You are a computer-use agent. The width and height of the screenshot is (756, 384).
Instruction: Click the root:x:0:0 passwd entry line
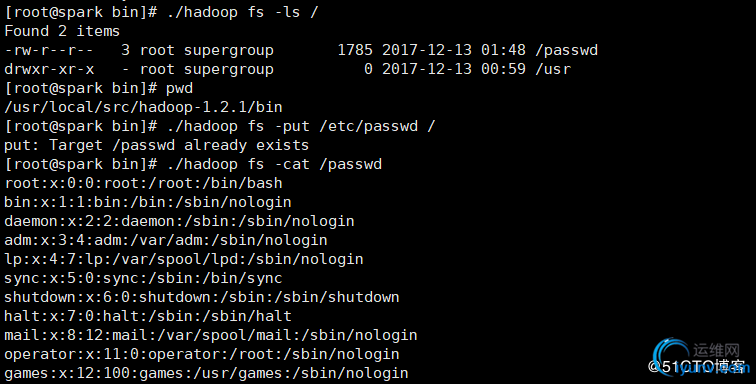coord(143,183)
